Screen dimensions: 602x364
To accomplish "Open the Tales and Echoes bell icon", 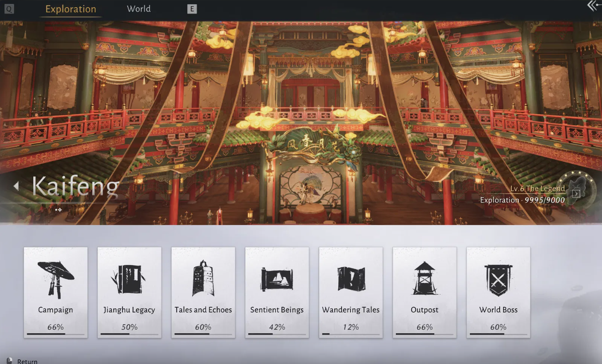I will (203, 279).
